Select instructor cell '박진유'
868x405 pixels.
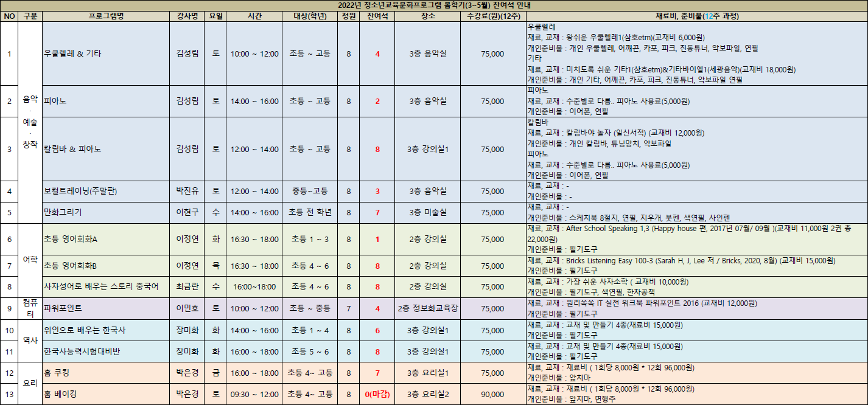[187, 192]
